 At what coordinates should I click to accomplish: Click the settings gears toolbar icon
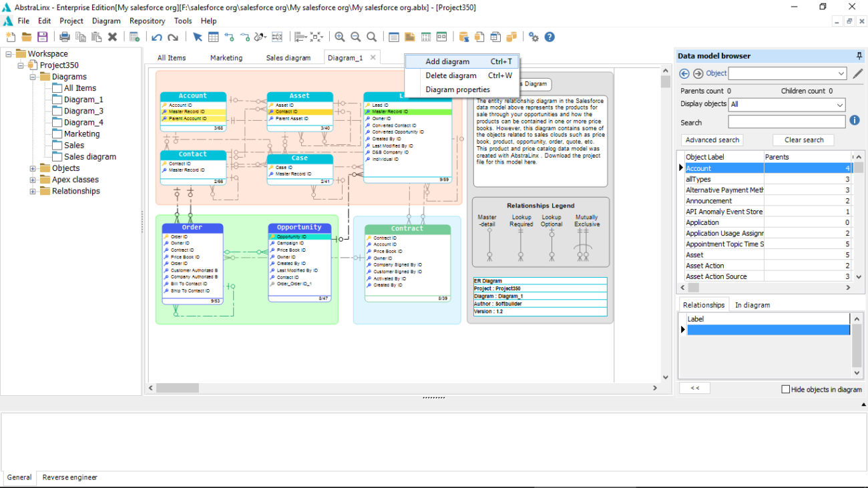click(533, 37)
